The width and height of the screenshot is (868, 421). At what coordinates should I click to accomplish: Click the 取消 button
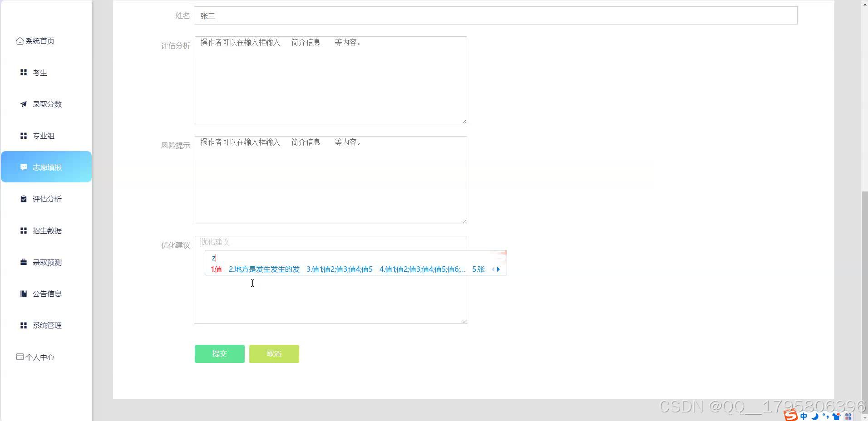(x=274, y=354)
